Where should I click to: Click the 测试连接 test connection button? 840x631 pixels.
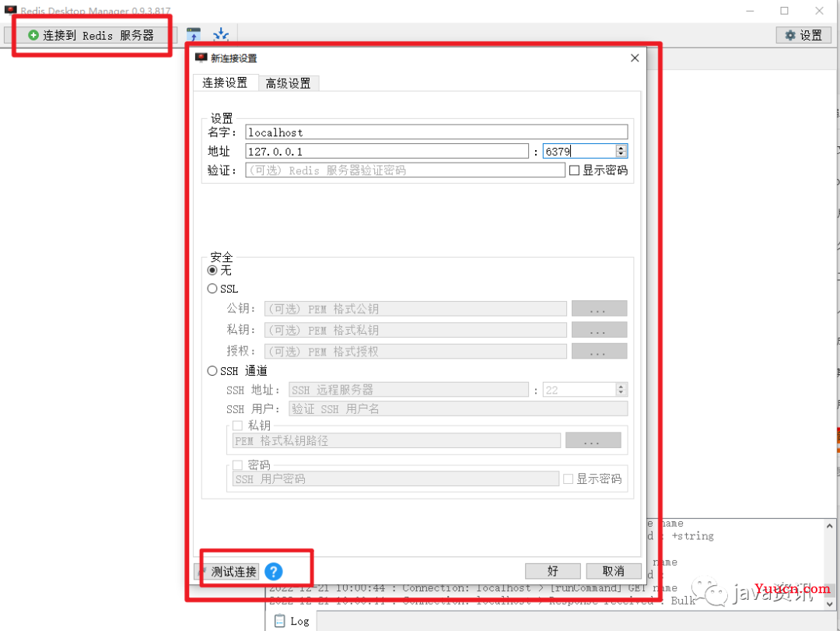(x=226, y=572)
